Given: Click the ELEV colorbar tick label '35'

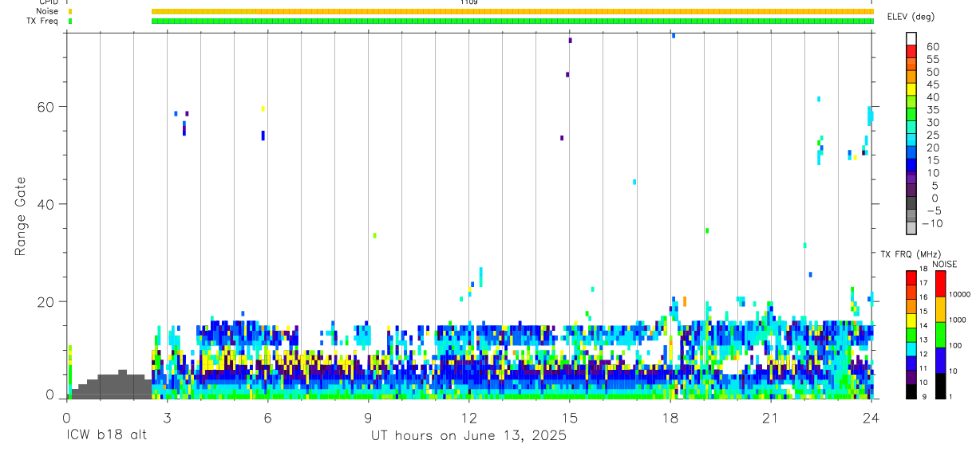Looking at the screenshot, I should pos(932,110).
